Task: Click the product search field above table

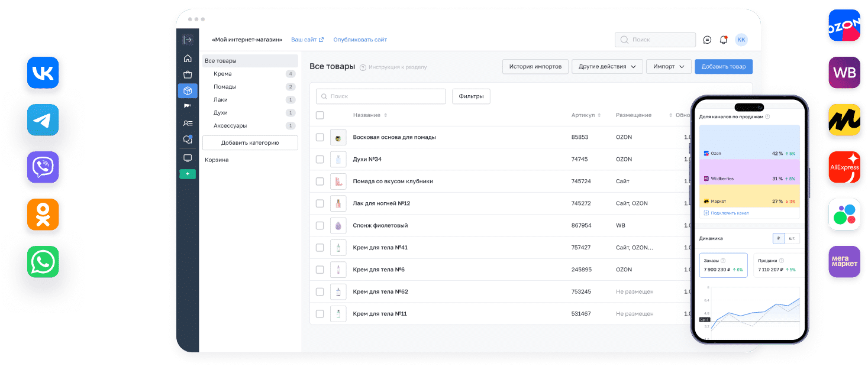Action: [381, 96]
